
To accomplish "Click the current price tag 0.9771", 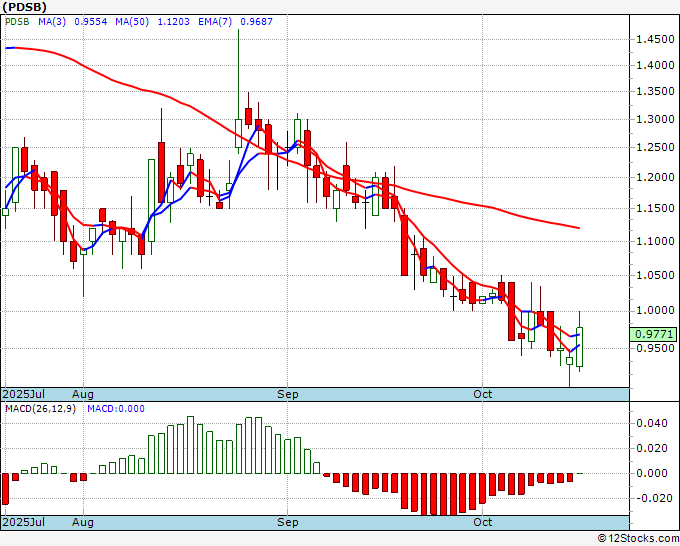I will 653,334.
